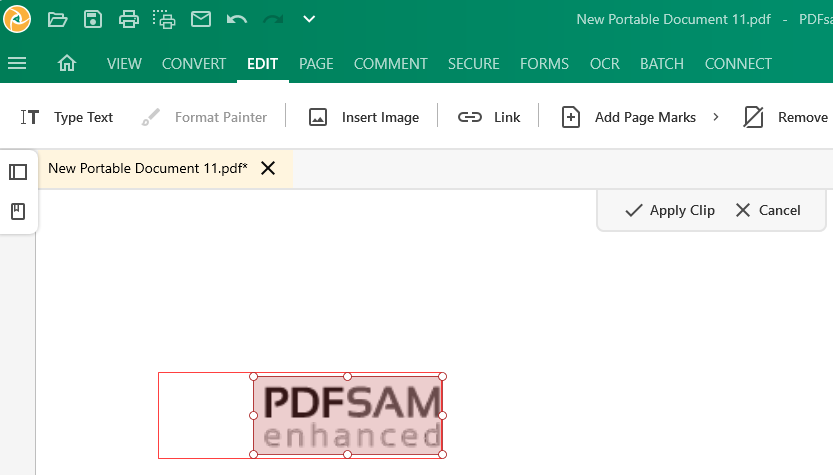The width and height of the screenshot is (833, 475).
Task: Email the document with the envelope icon
Action: 201,20
